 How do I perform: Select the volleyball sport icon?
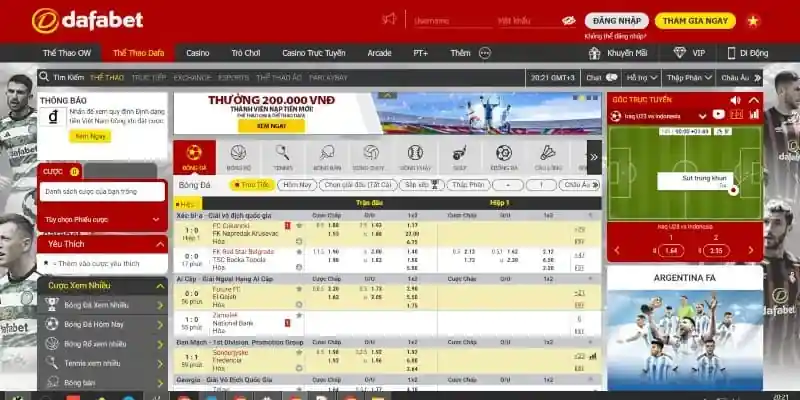[371, 157]
